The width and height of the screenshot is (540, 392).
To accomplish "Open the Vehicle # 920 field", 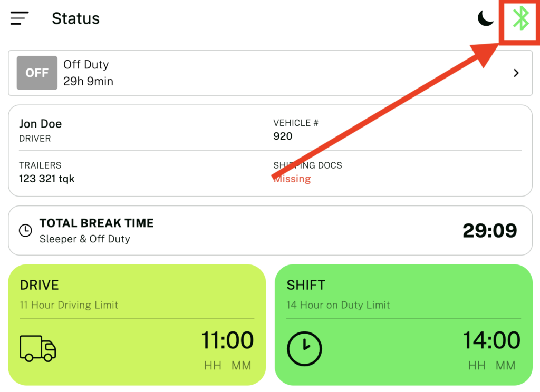I will [283, 136].
